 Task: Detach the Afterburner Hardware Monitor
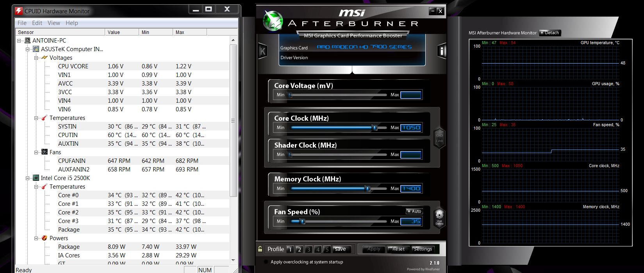pos(550,33)
